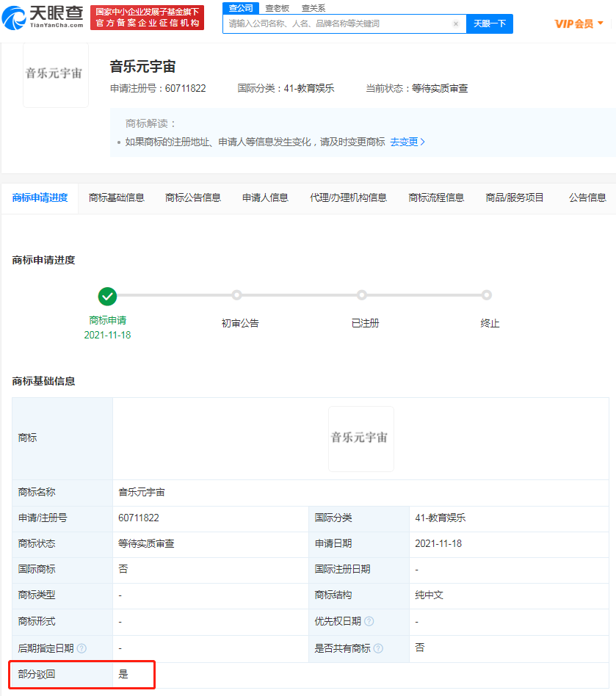Click inside the company search input field

coord(330,23)
